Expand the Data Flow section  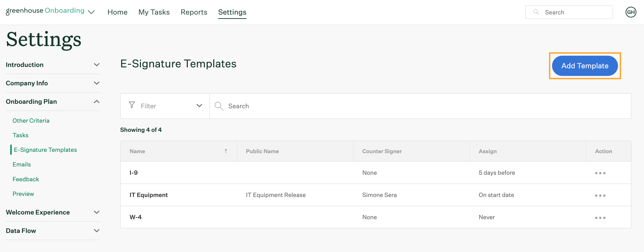click(53, 230)
